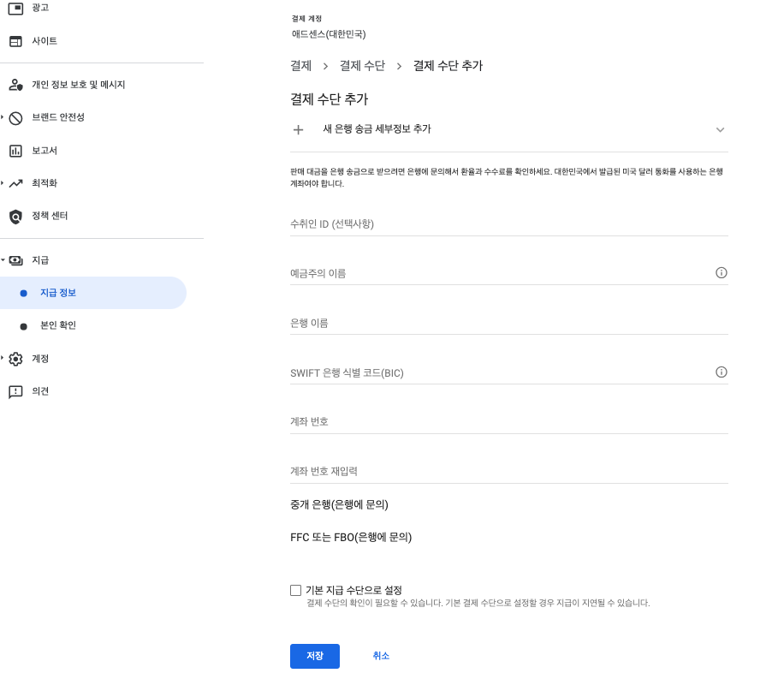Viewport: 784px width, 679px height.
Task: Click the 저장 button
Action: pos(314,656)
